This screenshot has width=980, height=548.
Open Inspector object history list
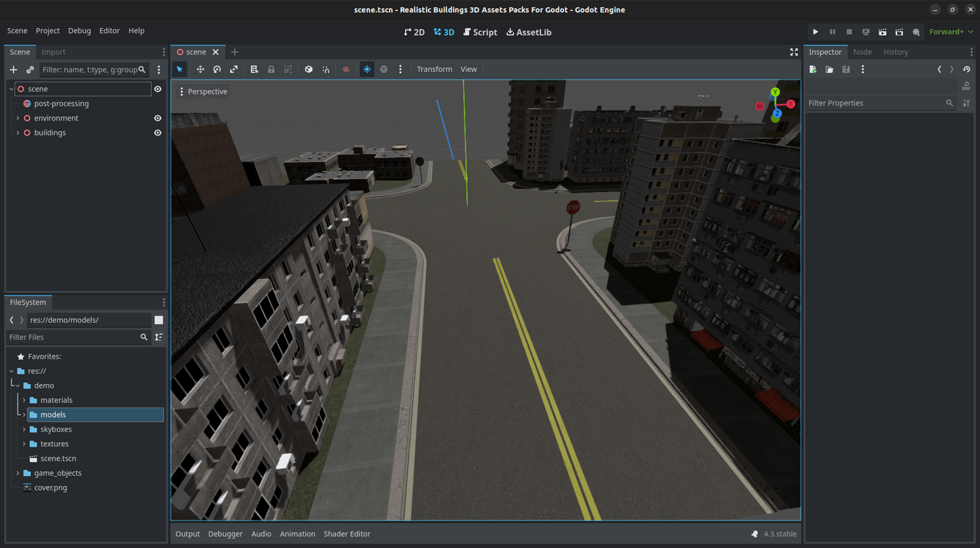[x=967, y=69]
